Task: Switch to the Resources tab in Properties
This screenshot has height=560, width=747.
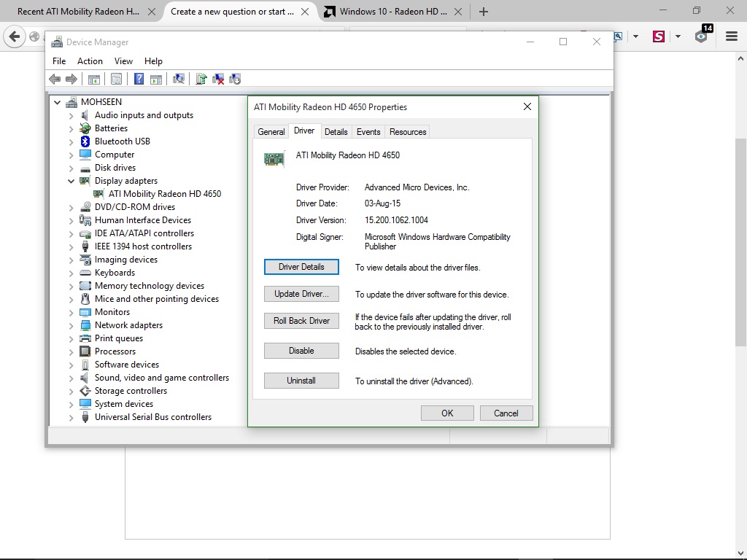Action: point(408,132)
